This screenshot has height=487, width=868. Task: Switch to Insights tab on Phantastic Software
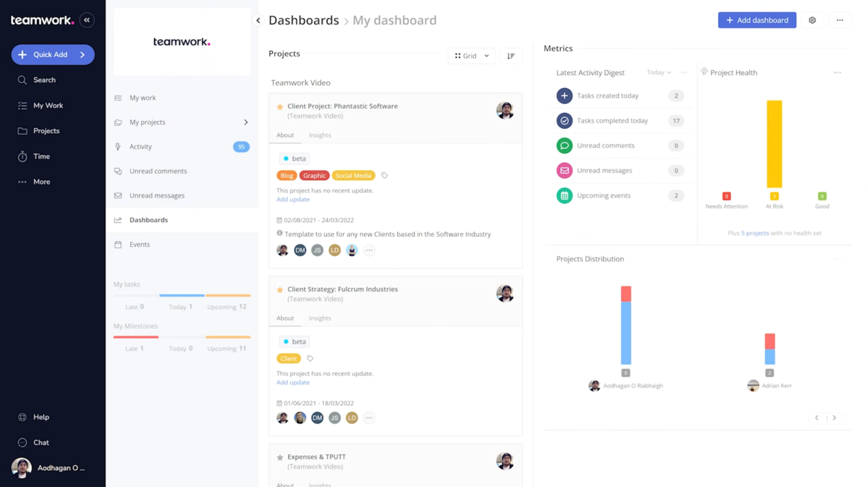[320, 135]
